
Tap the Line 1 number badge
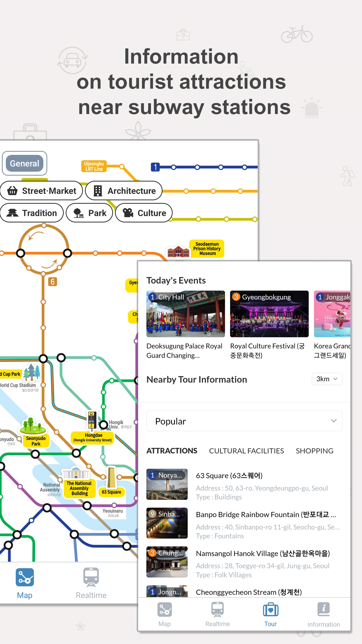[x=155, y=167]
